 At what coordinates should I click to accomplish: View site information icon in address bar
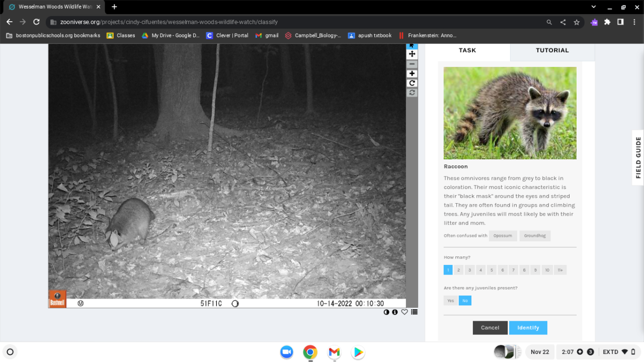(x=53, y=22)
